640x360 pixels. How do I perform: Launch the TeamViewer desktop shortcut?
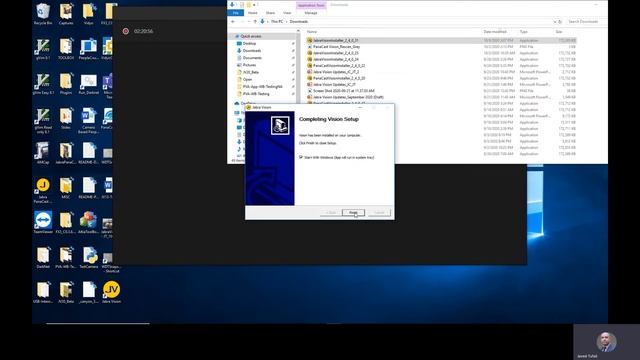coord(43,223)
